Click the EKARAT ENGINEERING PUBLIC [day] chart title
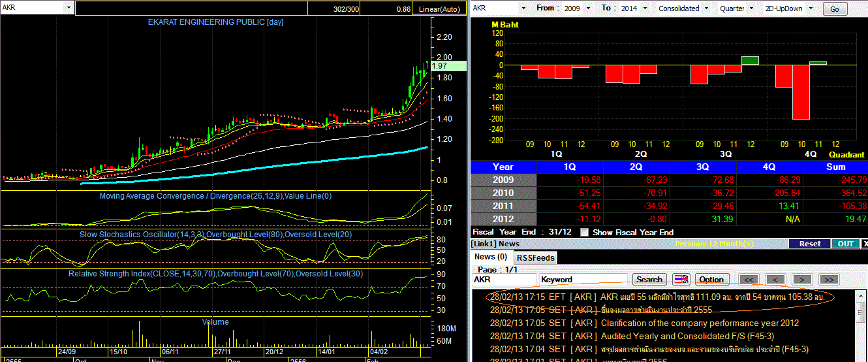Screen dimensions: 868x362 click(x=215, y=22)
